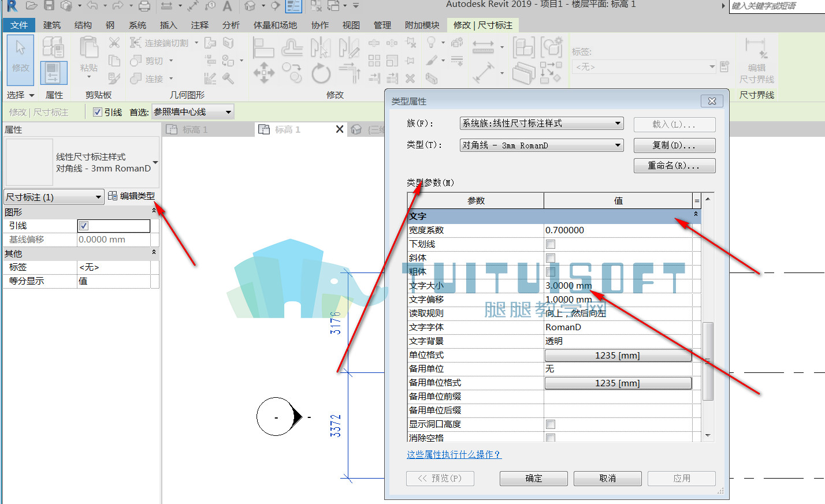Click the Align tool icon in Modify panel
Image resolution: width=825 pixels, height=504 pixels.
263,47
